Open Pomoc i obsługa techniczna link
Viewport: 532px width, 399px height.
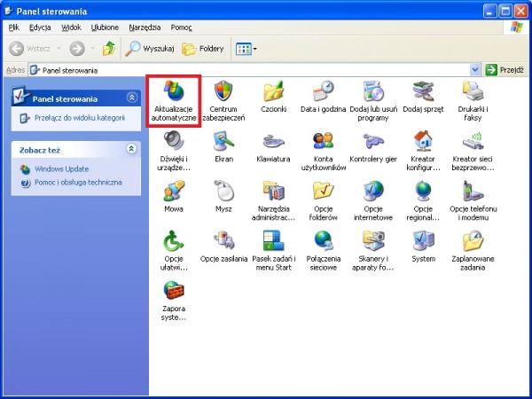point(78,183)
